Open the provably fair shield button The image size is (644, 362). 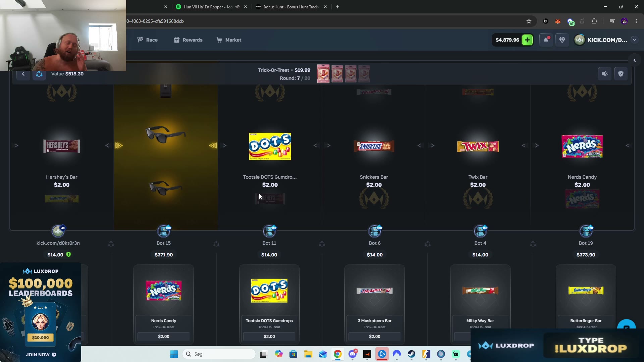pos(621,74)
